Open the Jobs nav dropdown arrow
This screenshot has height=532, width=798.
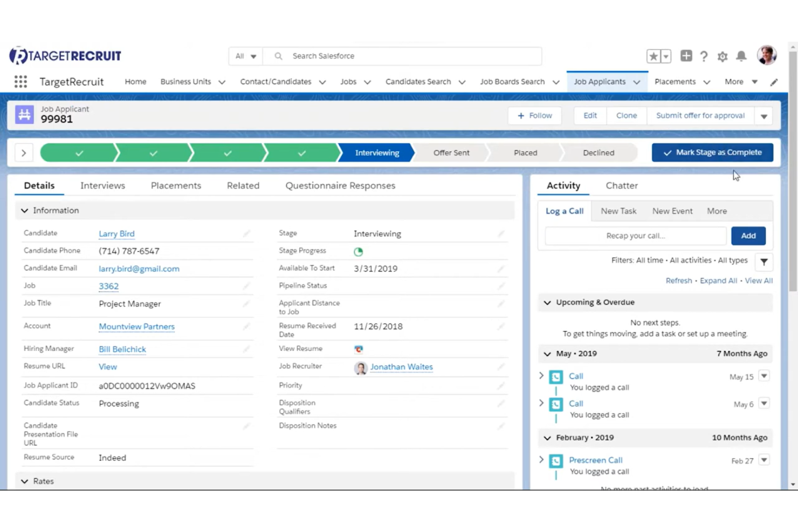(367, 82)
